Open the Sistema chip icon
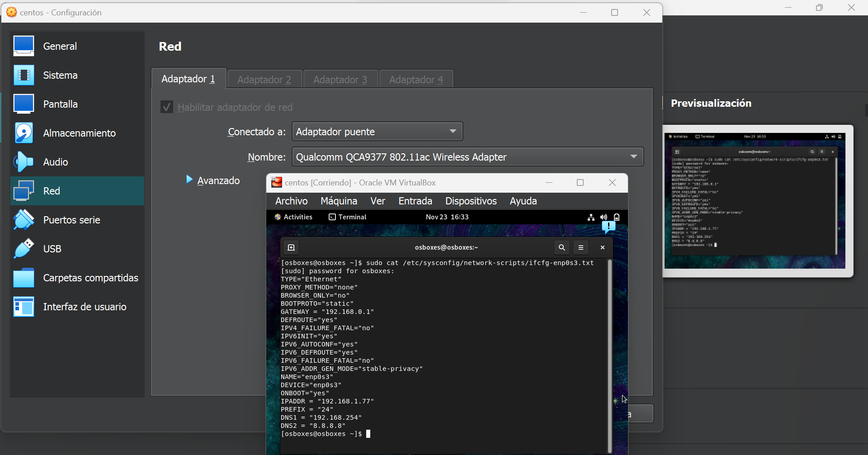Viewport: 868px width, 455px height. pyautogui.click(x=24, y=75)
